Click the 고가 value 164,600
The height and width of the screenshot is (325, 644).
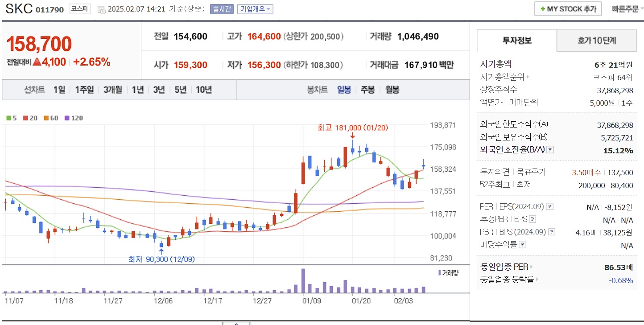(x=264, y=37)
